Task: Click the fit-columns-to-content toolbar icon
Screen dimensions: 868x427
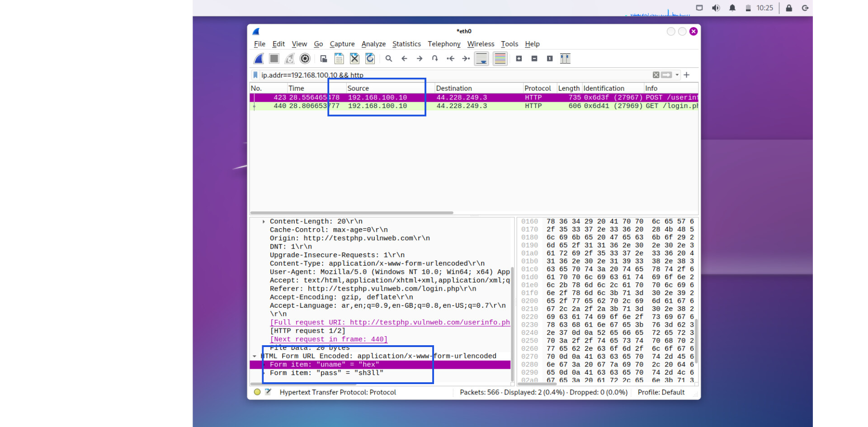Action: (x=565, y=59)
